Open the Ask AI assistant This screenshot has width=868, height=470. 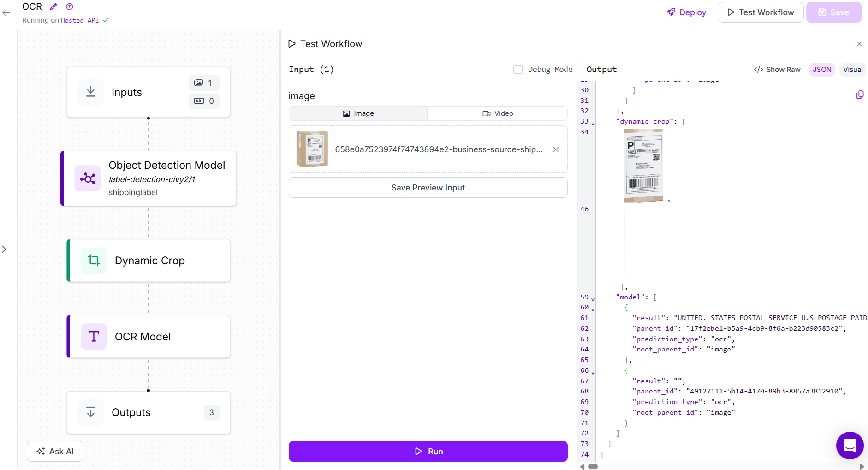pos(55,452)
